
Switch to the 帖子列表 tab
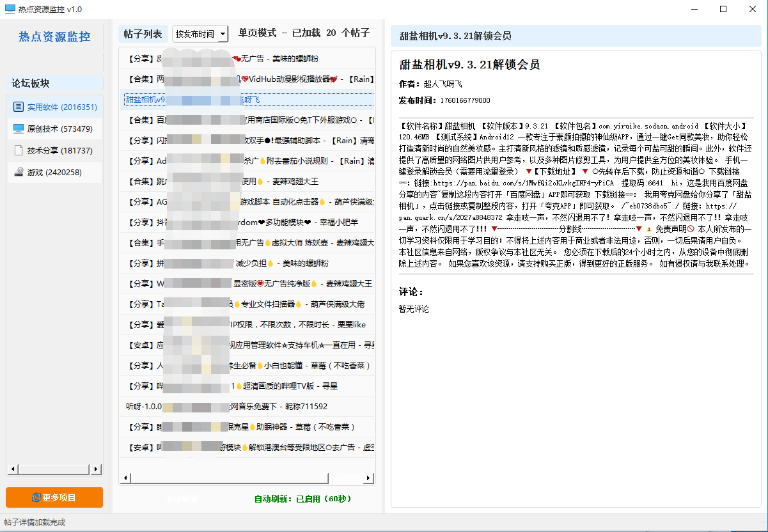pyautogui.click(x=141, y=34)
